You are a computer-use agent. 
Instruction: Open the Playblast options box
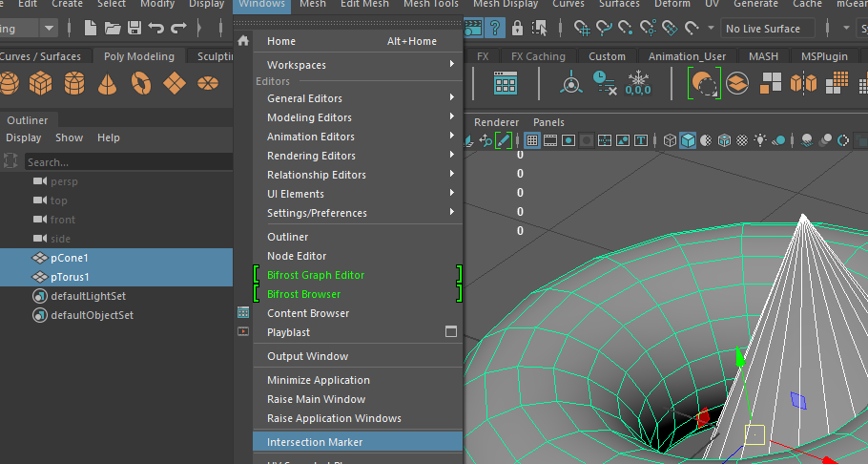451,331
